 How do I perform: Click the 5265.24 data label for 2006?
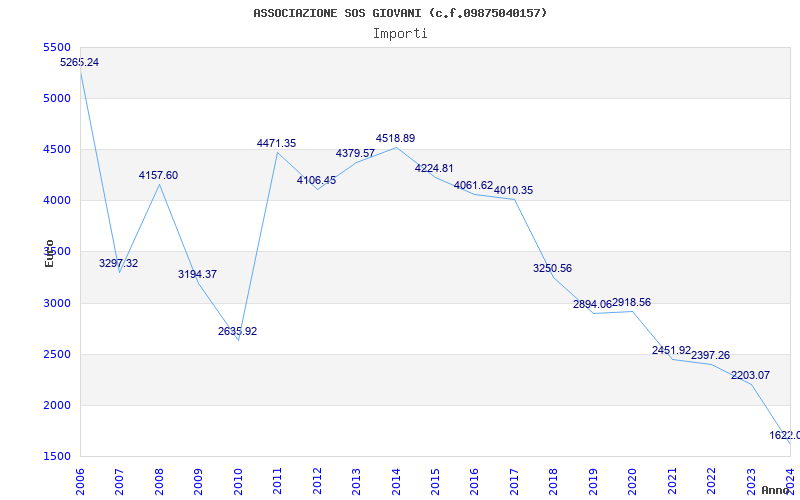tap(80, 62)
